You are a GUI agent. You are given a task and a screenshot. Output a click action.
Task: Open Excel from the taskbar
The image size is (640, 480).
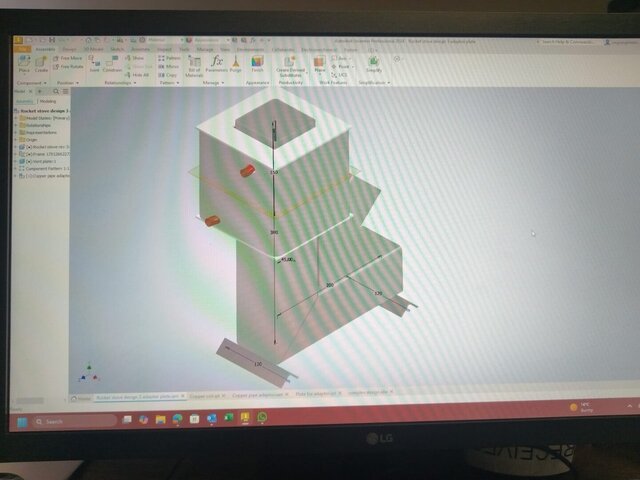click(228, 418)
